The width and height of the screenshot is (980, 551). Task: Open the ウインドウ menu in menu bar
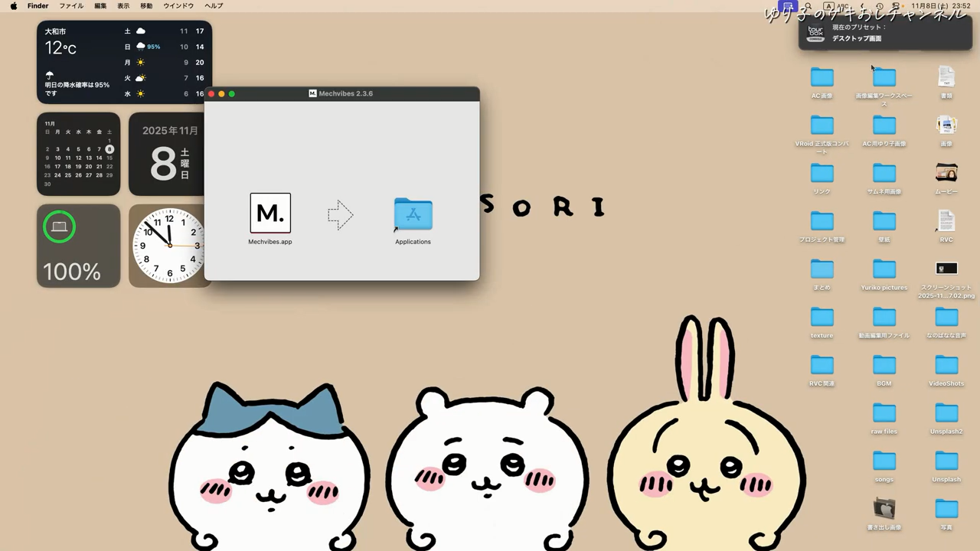tap(178, 6)
